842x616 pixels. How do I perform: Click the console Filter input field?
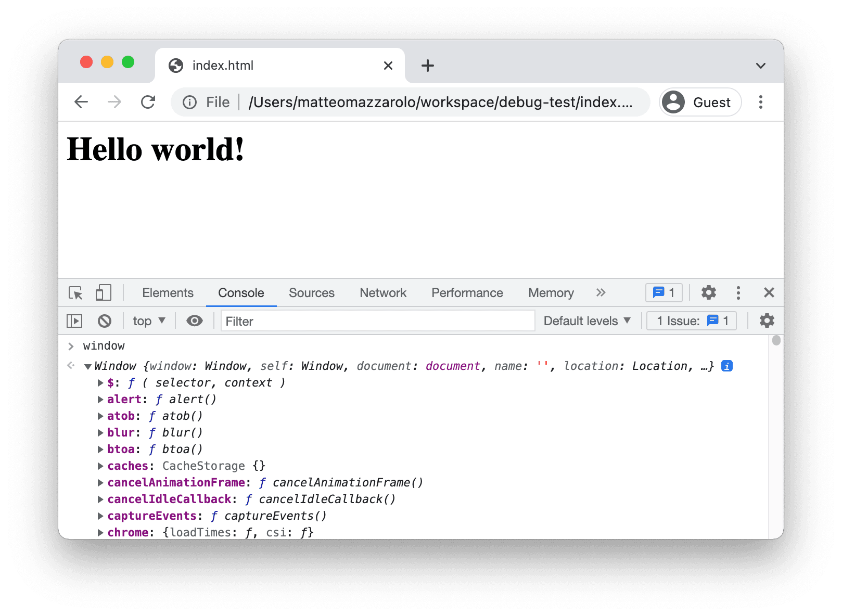[x=377, y=321]
